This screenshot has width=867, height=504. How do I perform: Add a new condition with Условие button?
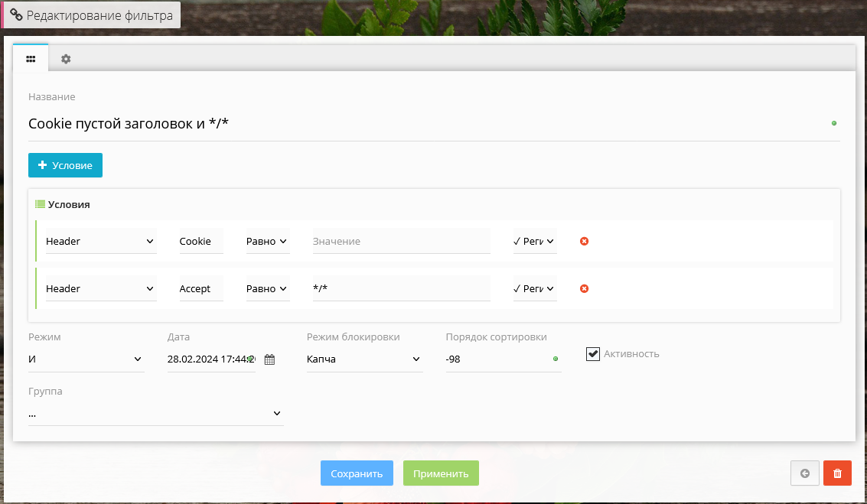pyautogui.click(x=65, y=165)
